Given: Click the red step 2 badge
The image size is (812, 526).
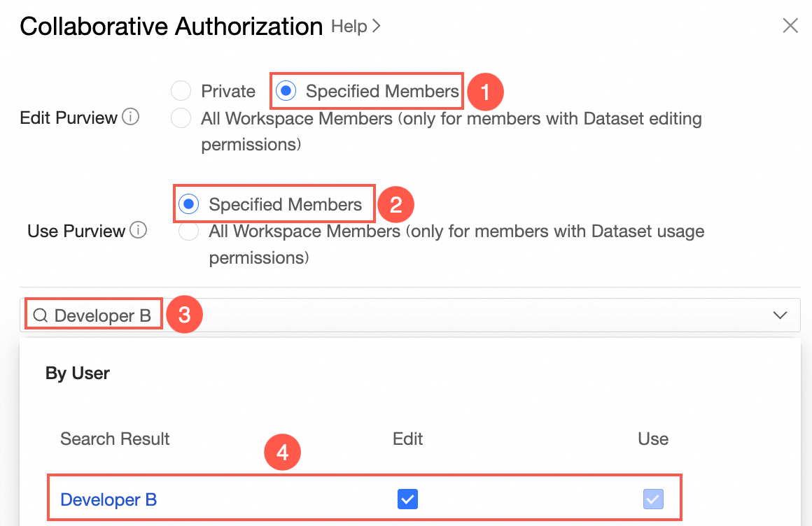Looking at the screenshot, I should click(396, 204).
